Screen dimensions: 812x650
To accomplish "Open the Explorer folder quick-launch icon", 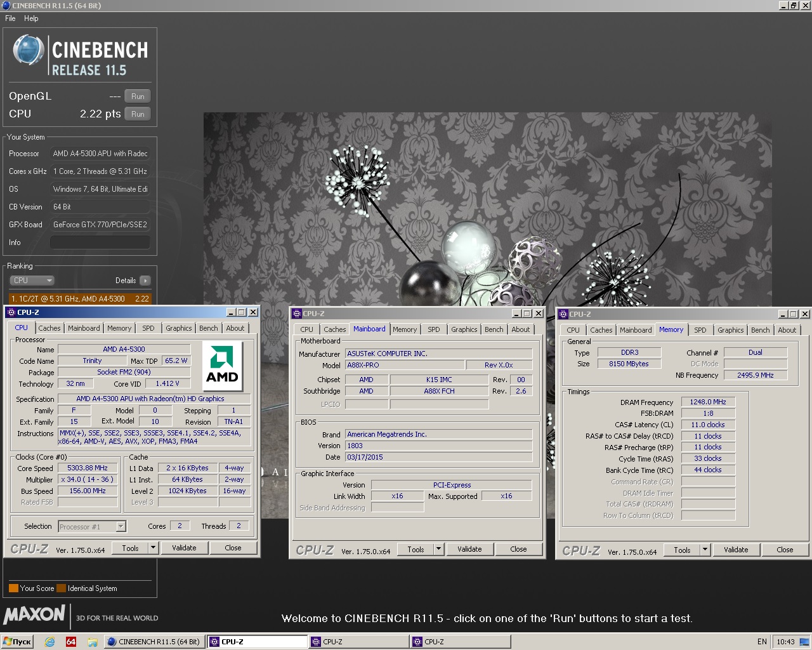I will point(92,642).
